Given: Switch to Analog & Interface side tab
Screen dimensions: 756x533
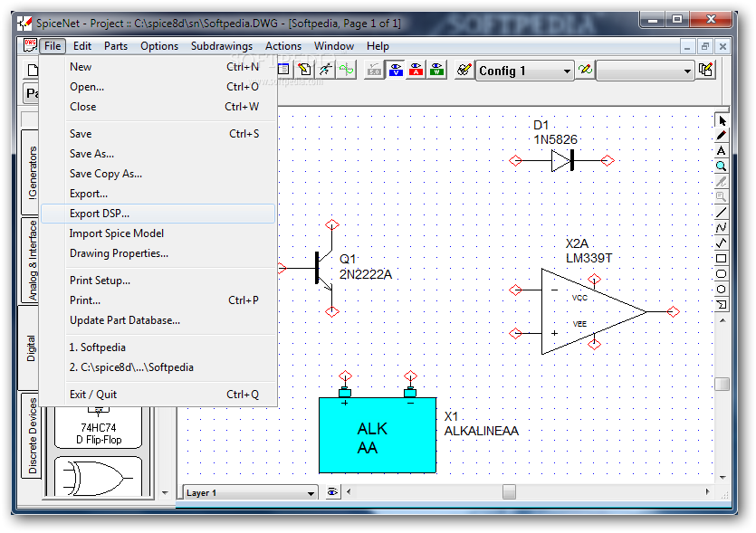Looking at the screenshot, I should [x=31, y=261].
